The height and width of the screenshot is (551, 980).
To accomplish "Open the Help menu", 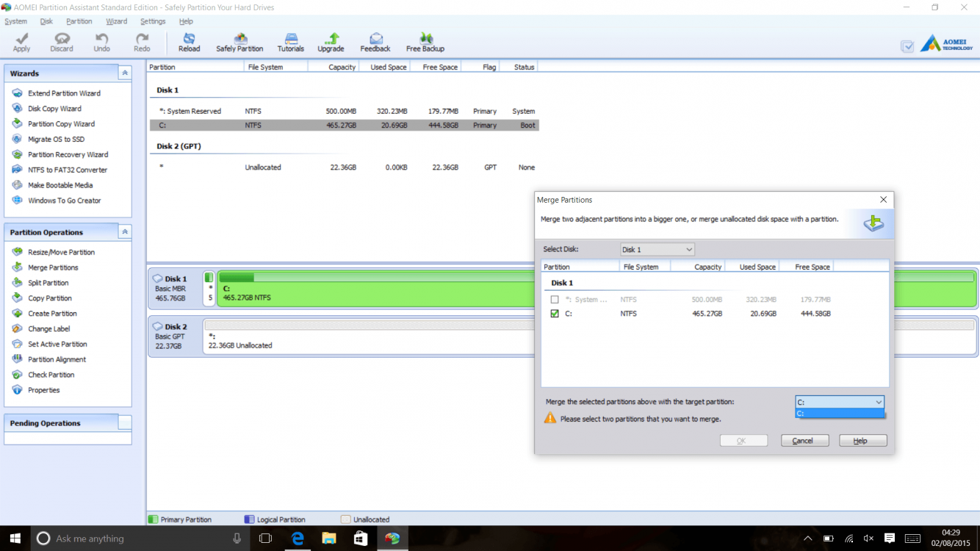I will point(186,21).
